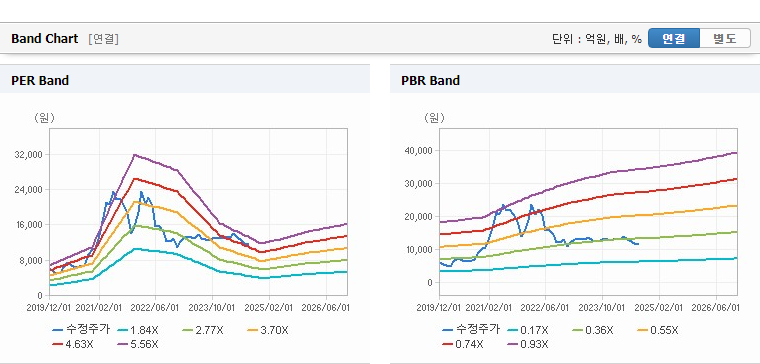Click the 32,000 axis label in PER chart
Image resolution: width=760 pixels, height=364 pixels.
(x=30, y=155)
